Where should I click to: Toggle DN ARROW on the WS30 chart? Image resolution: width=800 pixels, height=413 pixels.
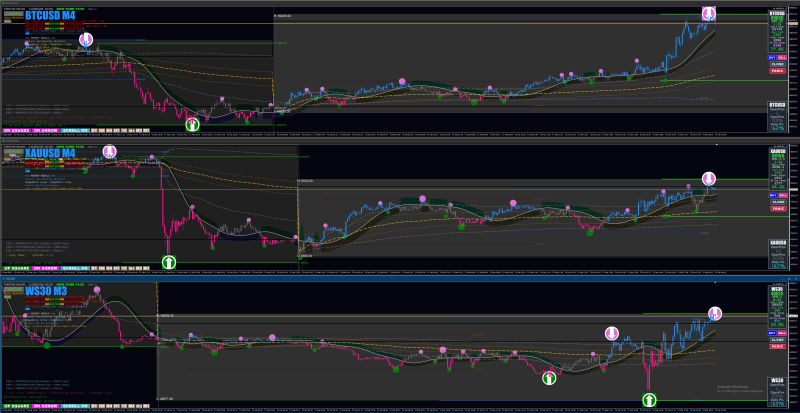45,406
